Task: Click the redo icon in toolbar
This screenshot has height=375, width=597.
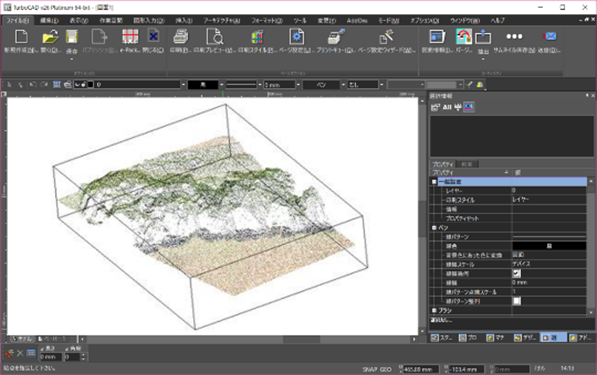Action: coord(44,85)
